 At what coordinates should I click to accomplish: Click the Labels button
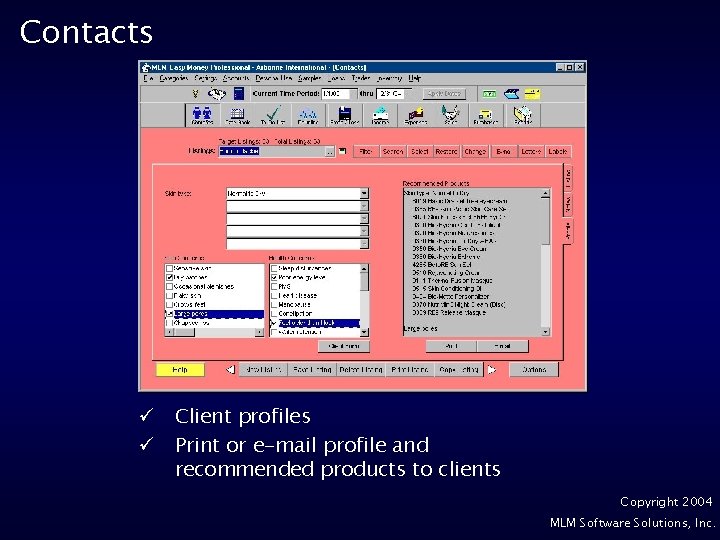click(x=558, y=151)
